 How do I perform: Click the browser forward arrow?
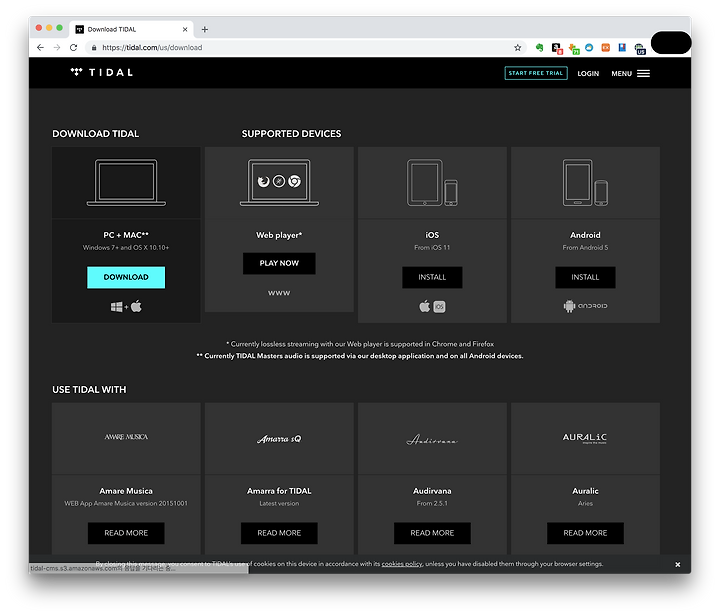pos(56,47)
